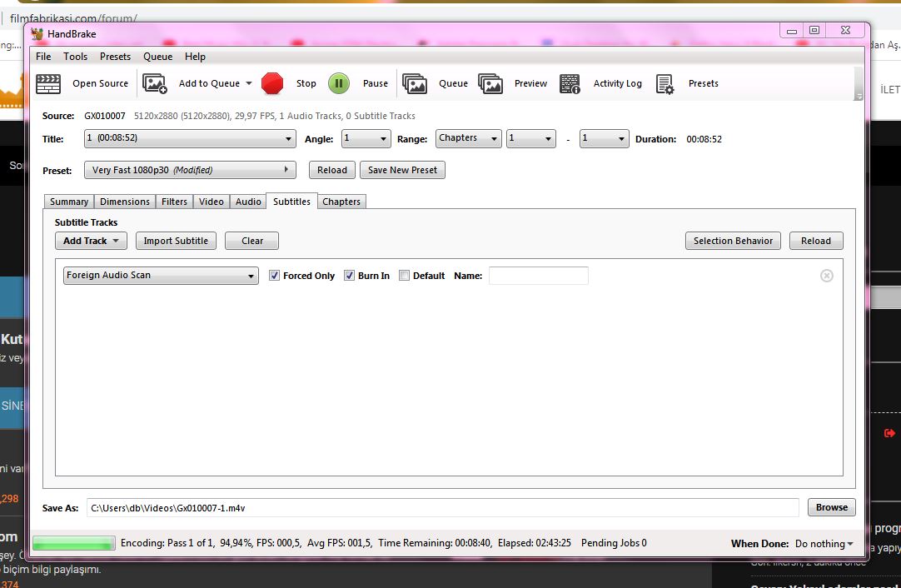Viewport: 901px width, 588px height.
Task: Open the Queue menu
Action: (158, 57)
